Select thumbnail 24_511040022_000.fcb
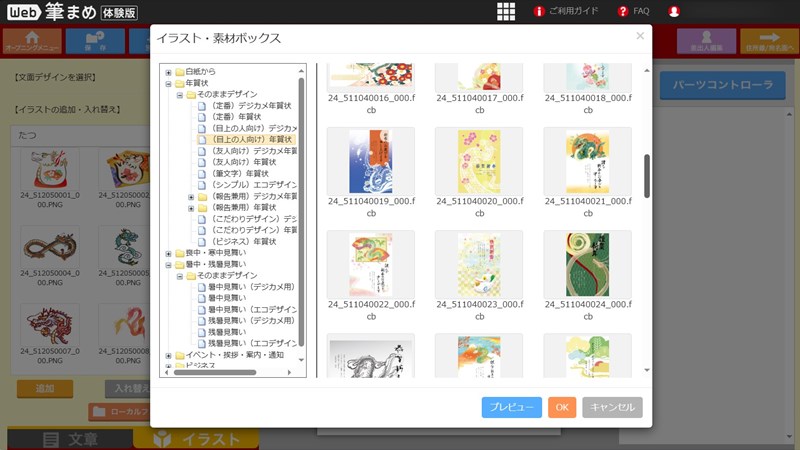Image resolution: width=800 pixels, height=450 pixels. click(371, 265)
